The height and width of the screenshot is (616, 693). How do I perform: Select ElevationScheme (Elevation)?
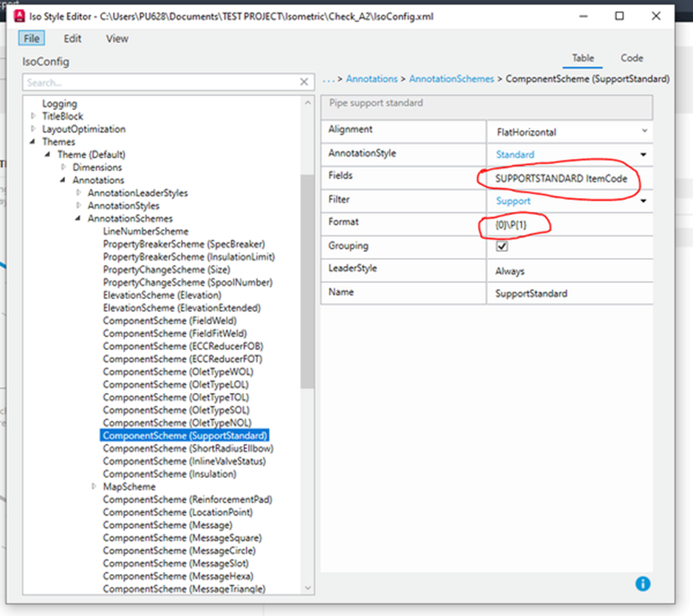[162, 295]
